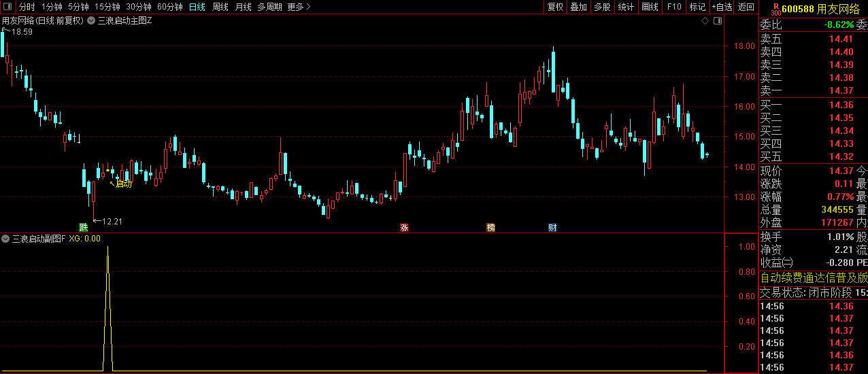Click the 交易状态: 闭市阶段 status line
The height and width of the screenshot is (374, 868).
(814, 292)
